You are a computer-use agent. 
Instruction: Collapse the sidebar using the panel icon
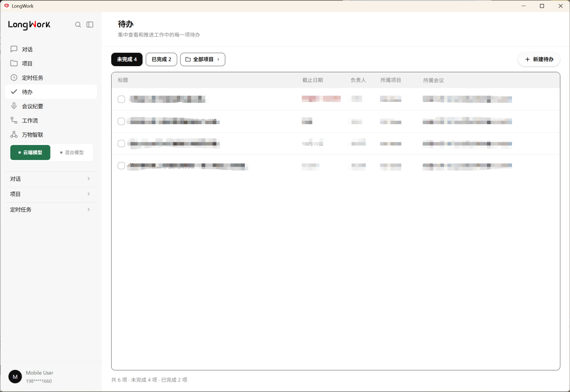click(x=90, y=25)
